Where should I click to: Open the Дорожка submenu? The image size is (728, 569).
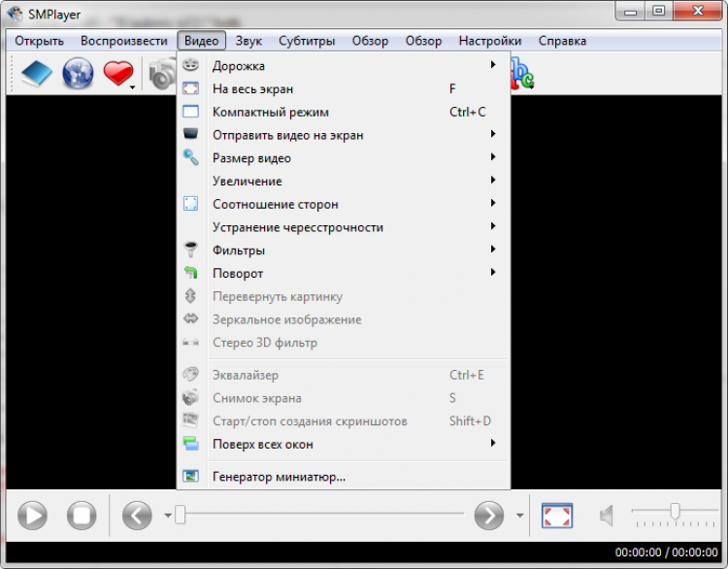point(344,65)
